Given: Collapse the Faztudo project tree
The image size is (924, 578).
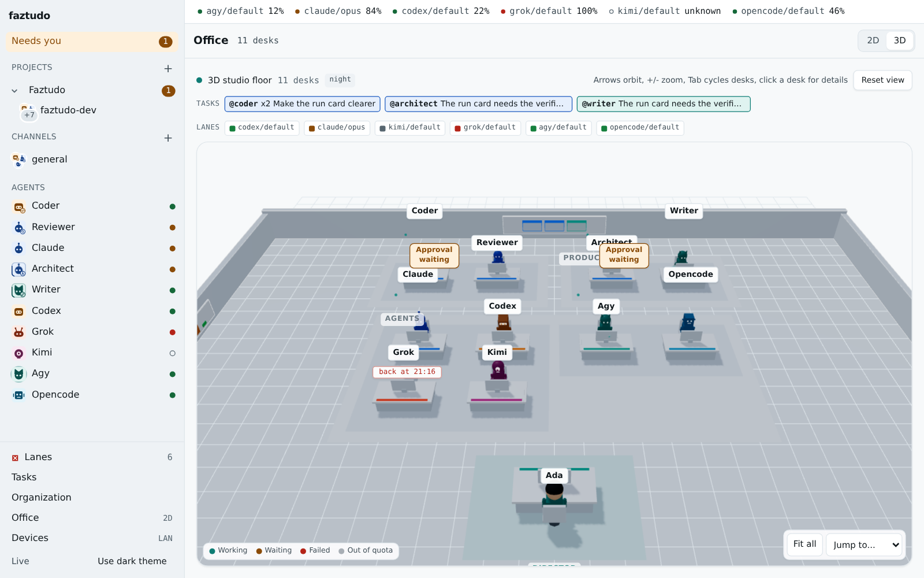Looking at the screenshot, I should point(14,91).
